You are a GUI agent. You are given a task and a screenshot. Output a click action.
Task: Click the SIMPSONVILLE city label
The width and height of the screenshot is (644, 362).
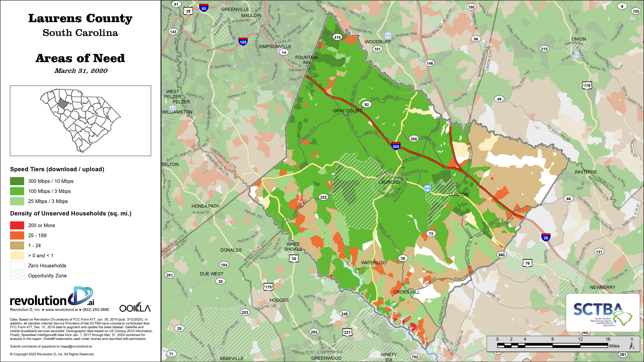tap(275, 47)
